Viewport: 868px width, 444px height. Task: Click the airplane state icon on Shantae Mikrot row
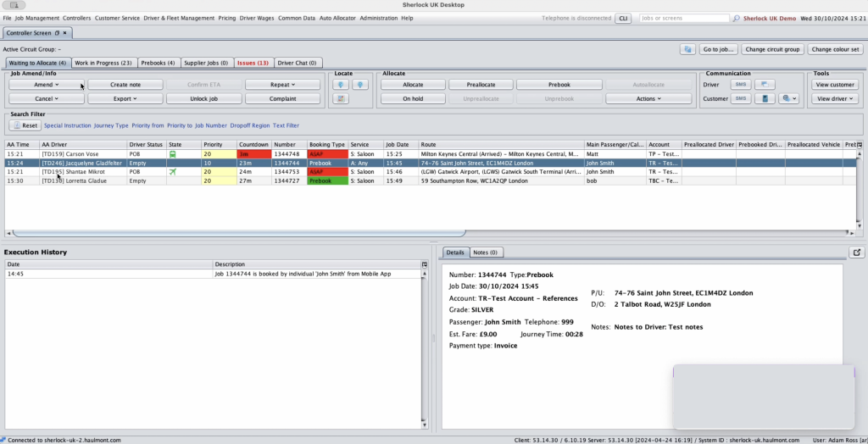coord(173,172)
